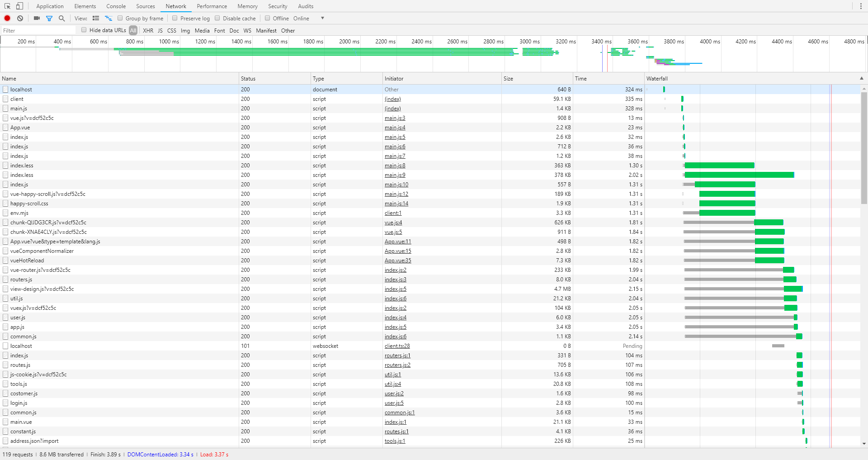This screenshot has width=868, height=460.
Task: Click the request list vertical scrollbar thumb
Action: [x=864, y=148]
